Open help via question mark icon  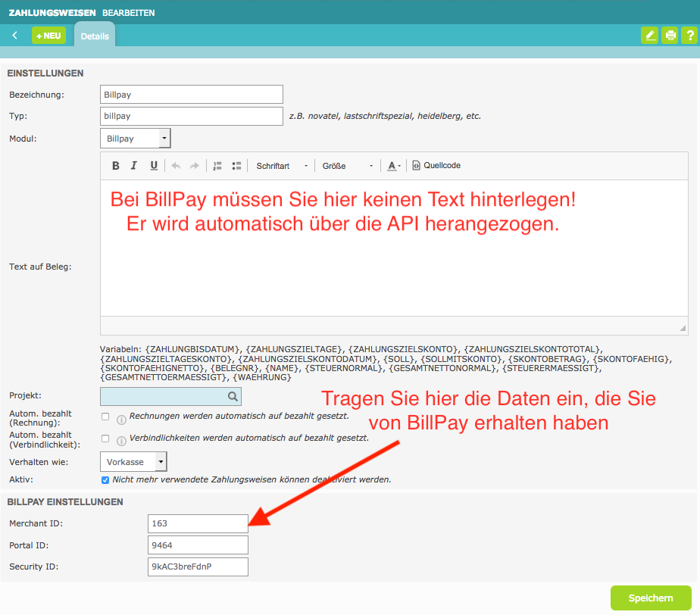pyautogui.click(x=689, y=36)
